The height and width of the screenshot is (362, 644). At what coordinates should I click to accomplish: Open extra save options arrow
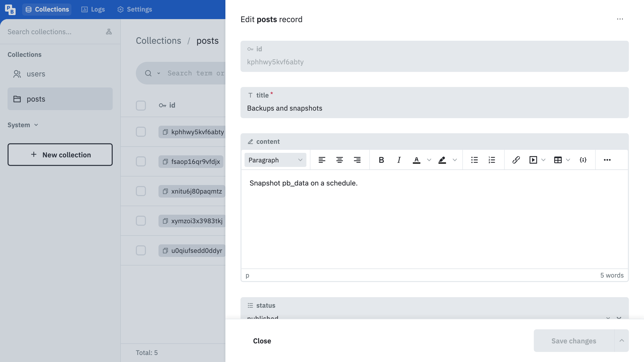(x=622, y=341)
